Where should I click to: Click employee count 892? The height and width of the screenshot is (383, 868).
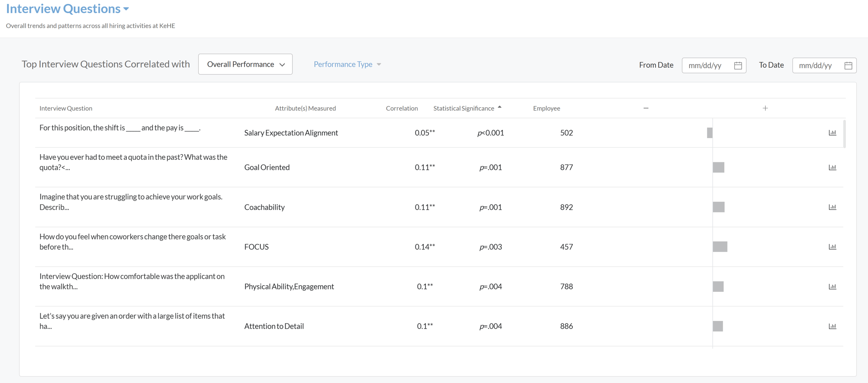click(566, 207)
